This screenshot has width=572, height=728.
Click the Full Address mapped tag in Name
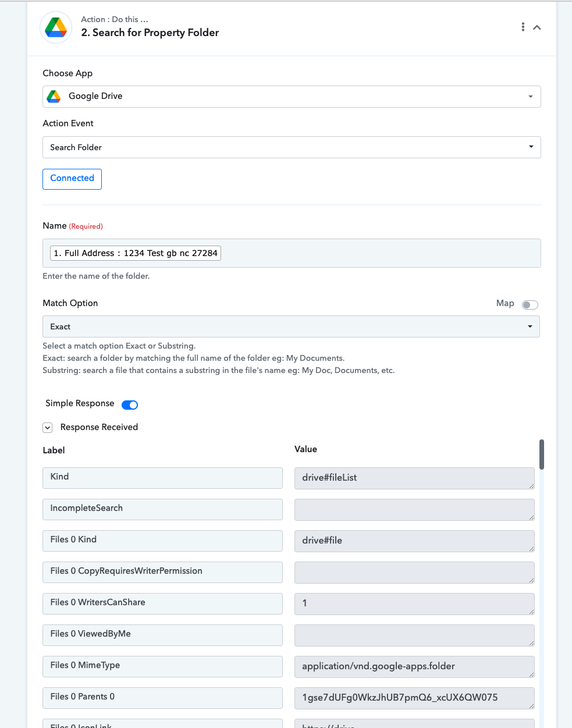[136, 253]
